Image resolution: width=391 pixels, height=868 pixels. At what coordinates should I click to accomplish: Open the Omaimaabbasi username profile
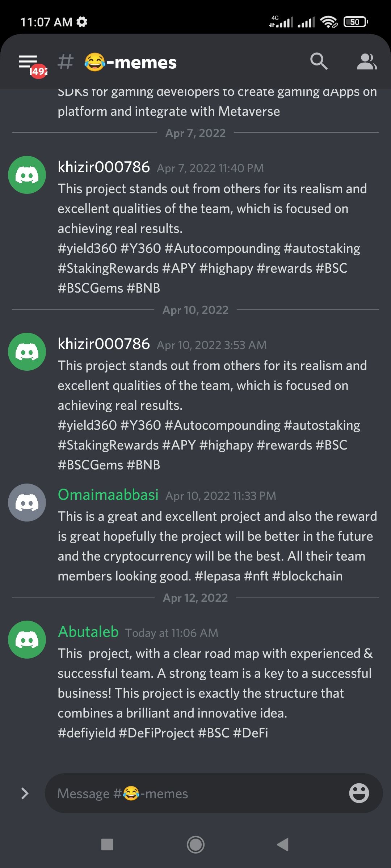[108, 495]
